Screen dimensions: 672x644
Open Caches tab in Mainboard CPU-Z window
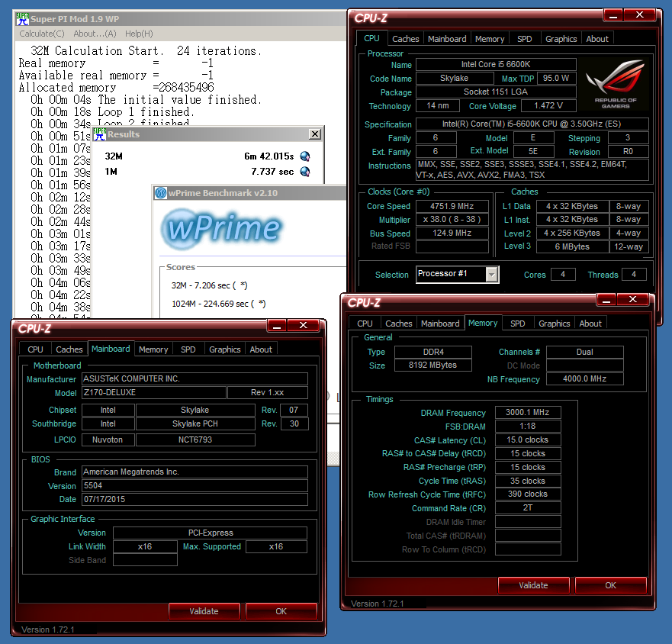point(69,349)
